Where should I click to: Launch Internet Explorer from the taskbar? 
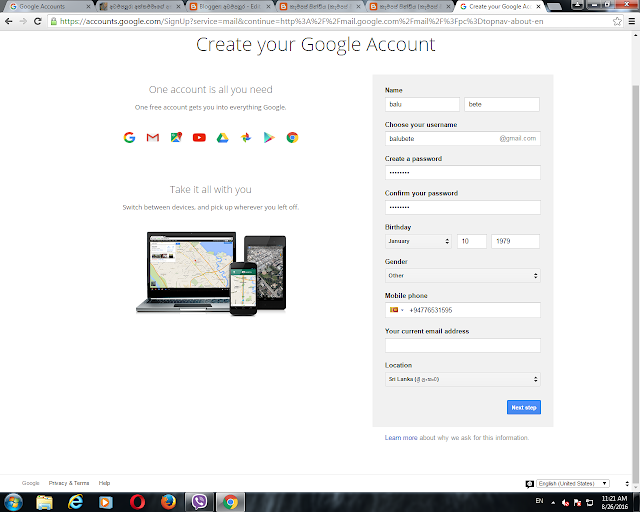[76, 502]
